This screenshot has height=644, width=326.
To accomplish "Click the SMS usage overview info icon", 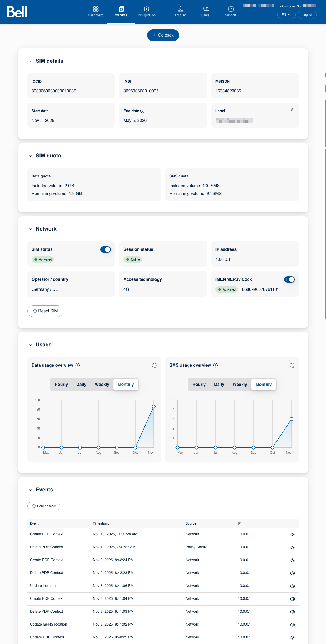I will [215, 365].
